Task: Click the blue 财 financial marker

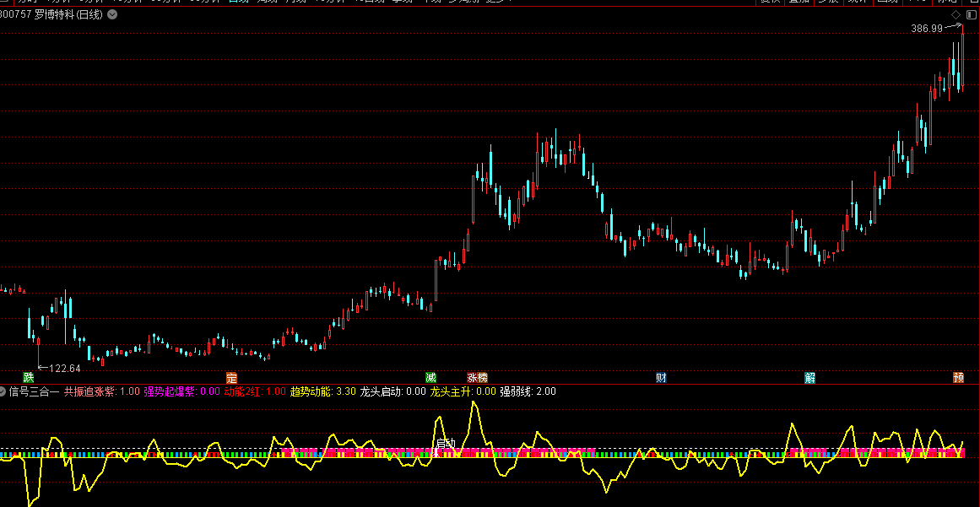Action: 661,377
